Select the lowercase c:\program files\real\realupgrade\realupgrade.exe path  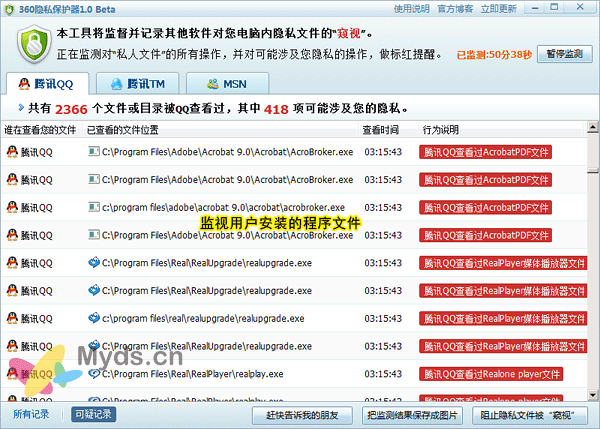(x=203, y=318)
